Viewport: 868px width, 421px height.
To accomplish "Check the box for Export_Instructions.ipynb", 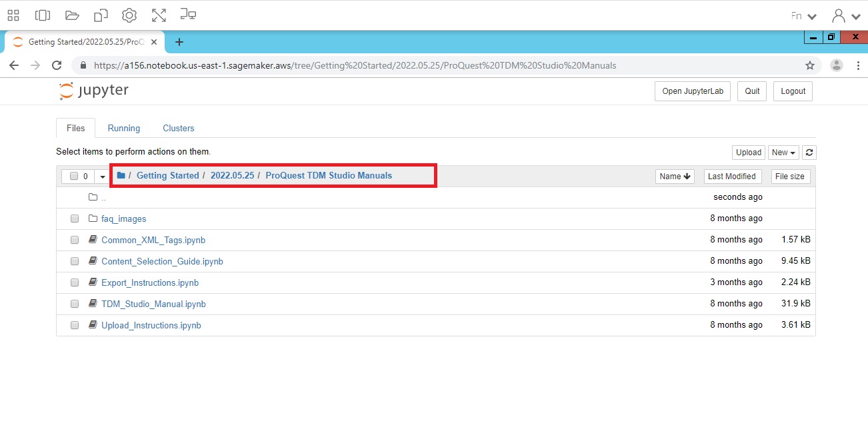I will (75, 282).
